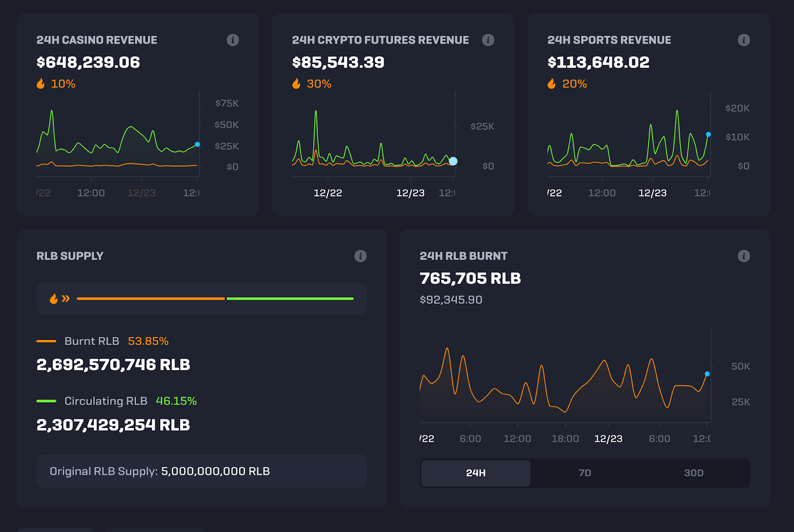
Task: Click flame icon beside crypto futures 30%
Action: click(x=296, y=83)
